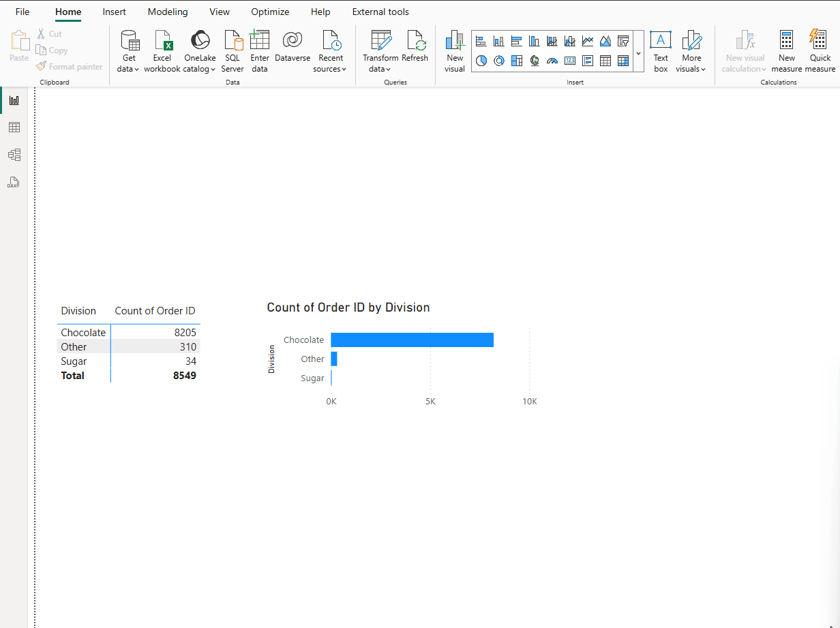Insert a pie chart visual
The width and height of the screenshot is (840, 628).
tap(481, 61)
